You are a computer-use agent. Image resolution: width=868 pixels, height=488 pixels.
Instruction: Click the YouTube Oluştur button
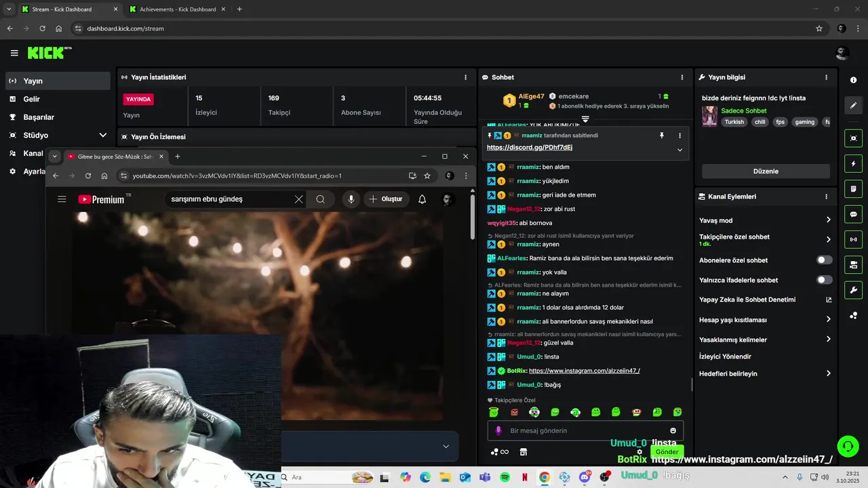pyautogui.click(x=386, y=199)
